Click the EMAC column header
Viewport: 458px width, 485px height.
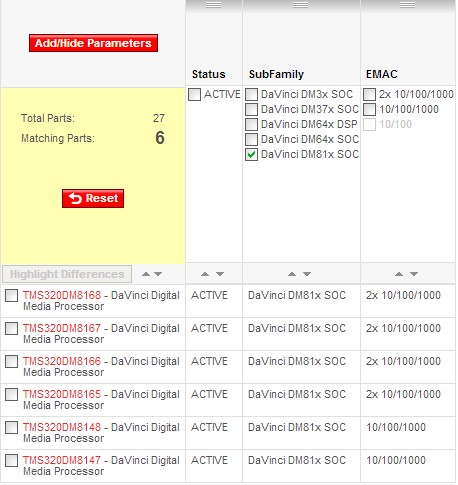tap(382, 74)
